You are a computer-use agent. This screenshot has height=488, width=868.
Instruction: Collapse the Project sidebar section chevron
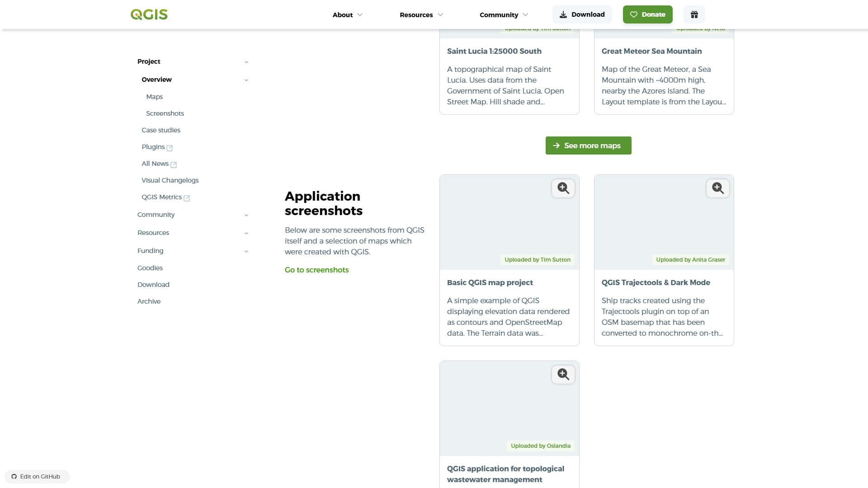tap(246, 62)
